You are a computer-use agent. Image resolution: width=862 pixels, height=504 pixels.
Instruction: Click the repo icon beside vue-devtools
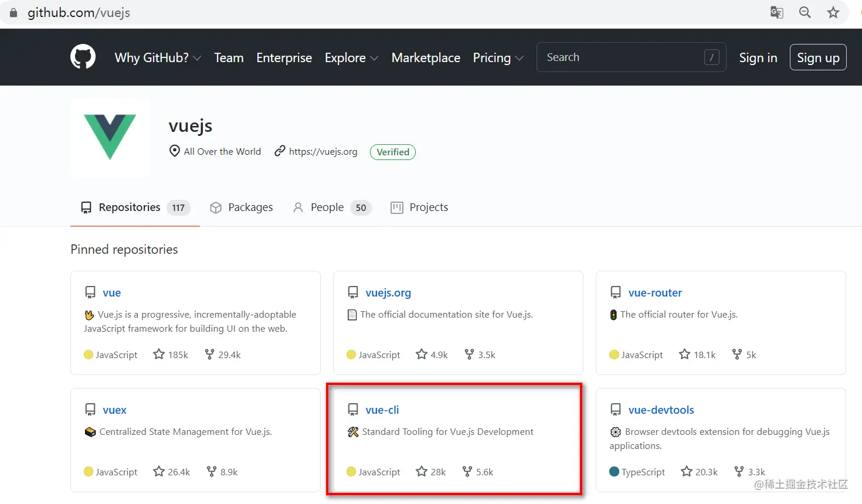pyautogui.click(x=616, y=410)
